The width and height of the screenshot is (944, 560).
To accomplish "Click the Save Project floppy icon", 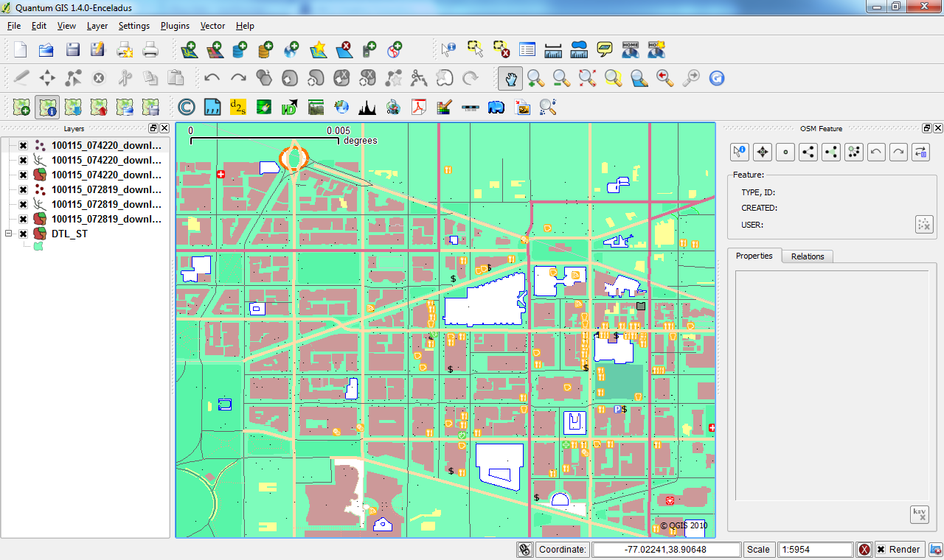I will tap(72, 49).
